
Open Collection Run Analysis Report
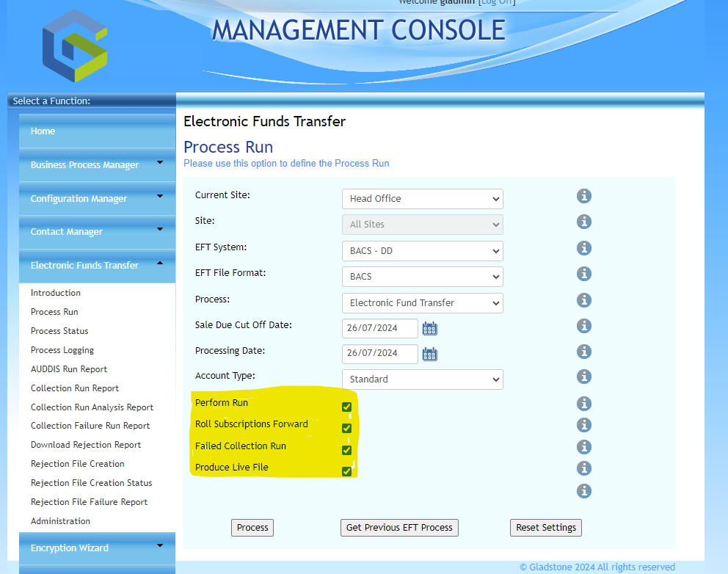click(92, 407)
